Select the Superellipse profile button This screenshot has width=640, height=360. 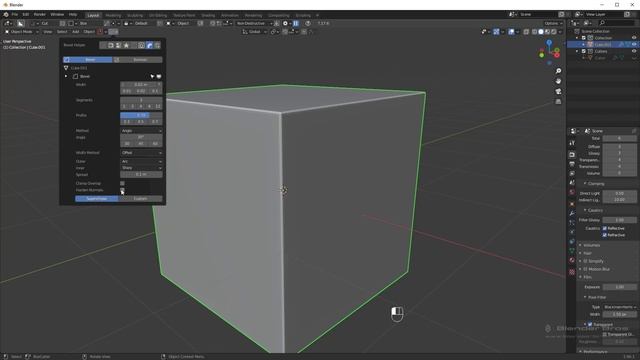(97, 199)
